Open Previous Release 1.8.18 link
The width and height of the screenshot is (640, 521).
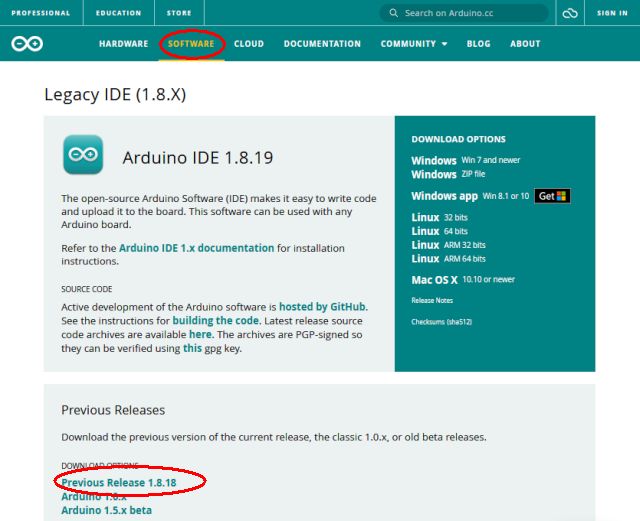pyautogui.click(x=119, y=483)
